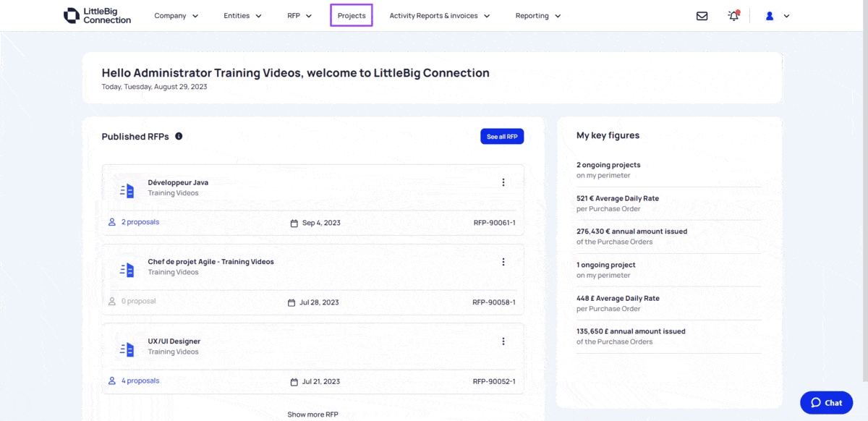
Task: Click the person icon beside 2 proposals
Action: coord(112,222)
